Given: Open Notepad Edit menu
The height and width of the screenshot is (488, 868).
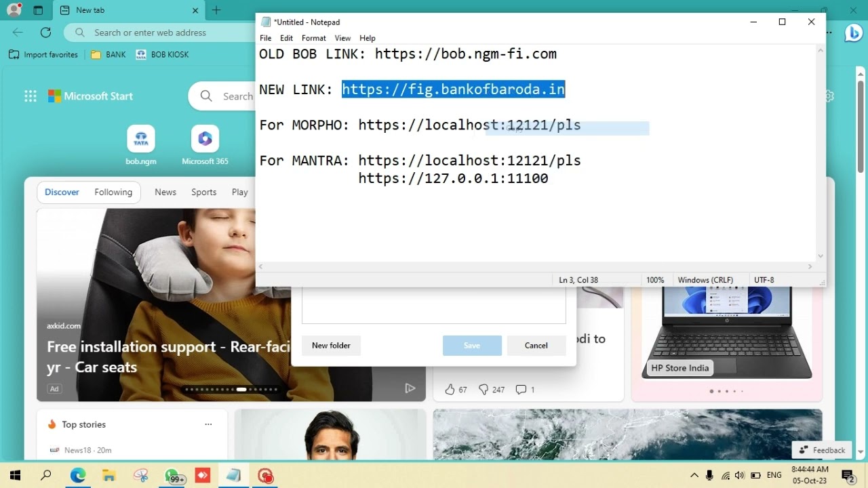Looking at the screenshot, I should tap(286, 38).
